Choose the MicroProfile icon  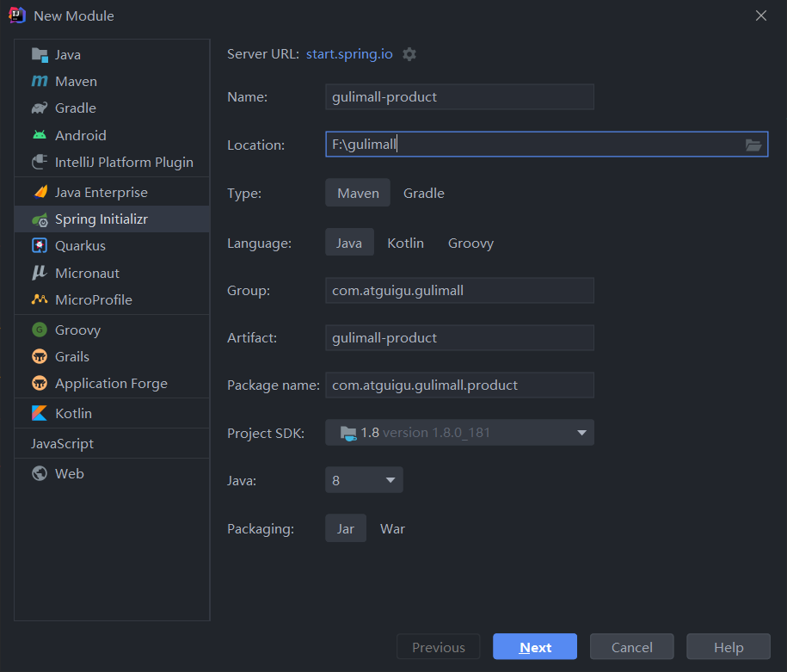pos(40,299)
